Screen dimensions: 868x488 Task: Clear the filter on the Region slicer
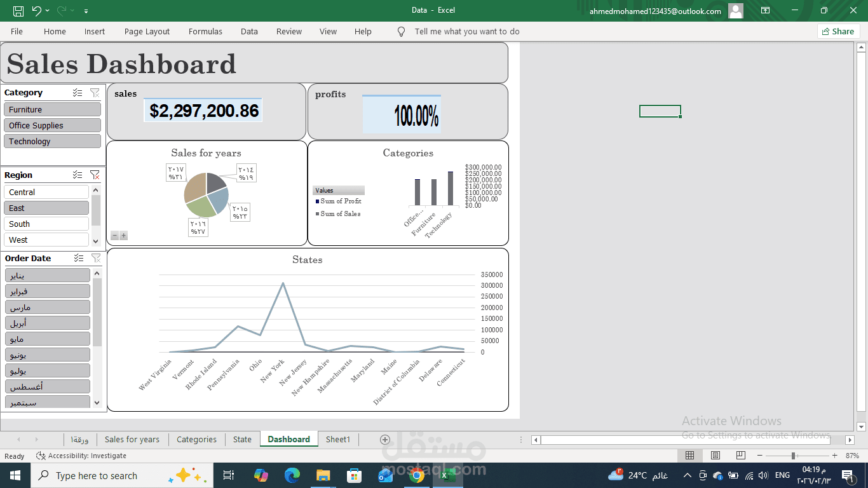pos(95,175)
